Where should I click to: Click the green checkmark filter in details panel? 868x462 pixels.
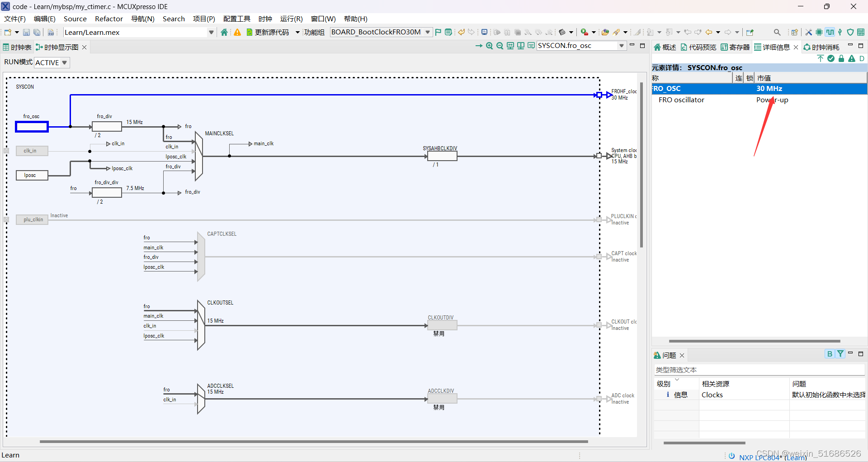coord(831,58)
